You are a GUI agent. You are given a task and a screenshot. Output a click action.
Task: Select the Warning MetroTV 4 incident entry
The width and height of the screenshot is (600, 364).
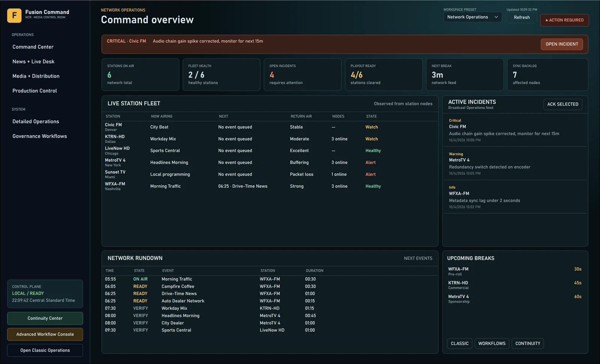tap(515, 164)
